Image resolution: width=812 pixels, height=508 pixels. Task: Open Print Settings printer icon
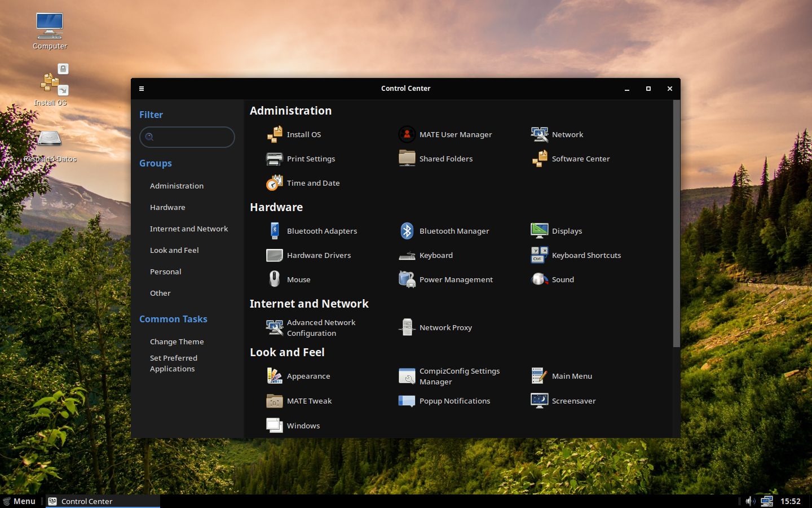point(275,159)
